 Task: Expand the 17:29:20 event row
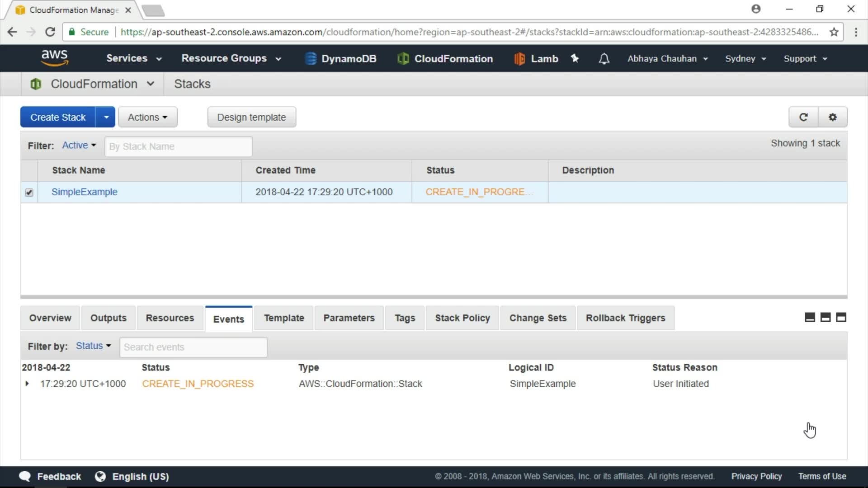point(27,384)
